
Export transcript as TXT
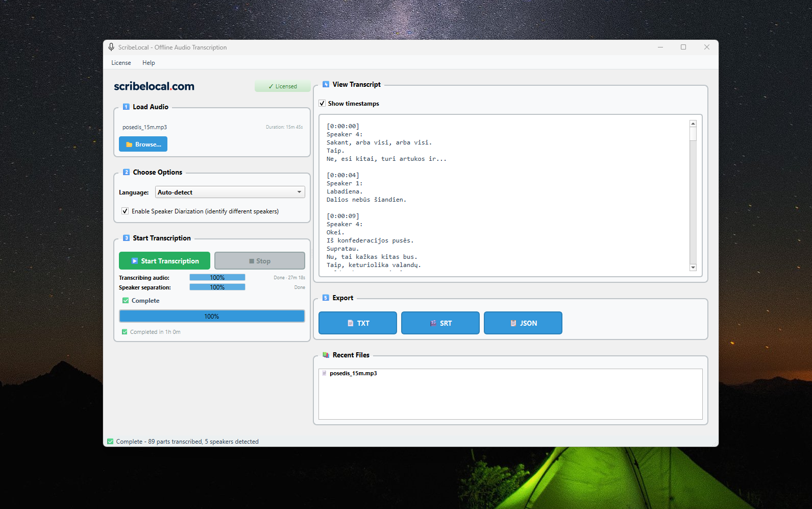(x=358, y=323)
